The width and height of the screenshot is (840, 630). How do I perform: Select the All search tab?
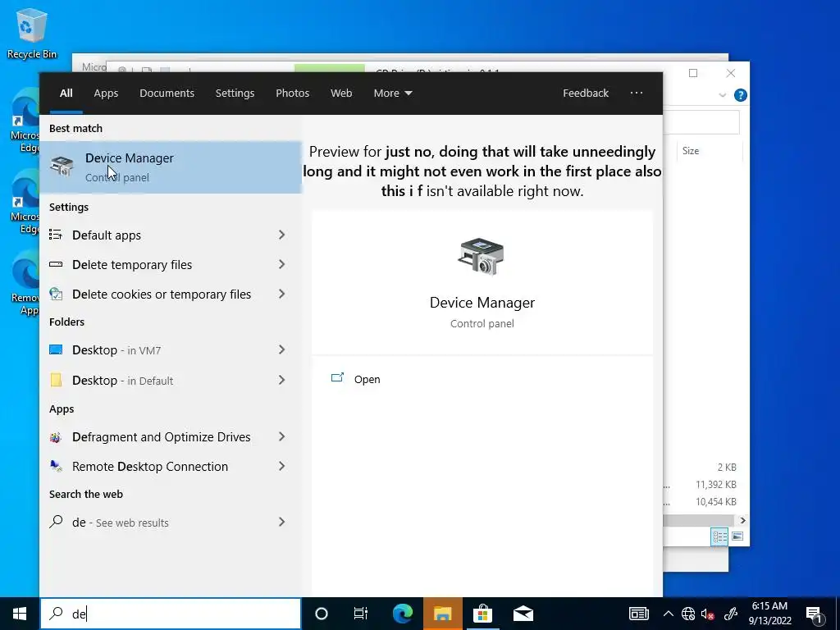(66, 94)
